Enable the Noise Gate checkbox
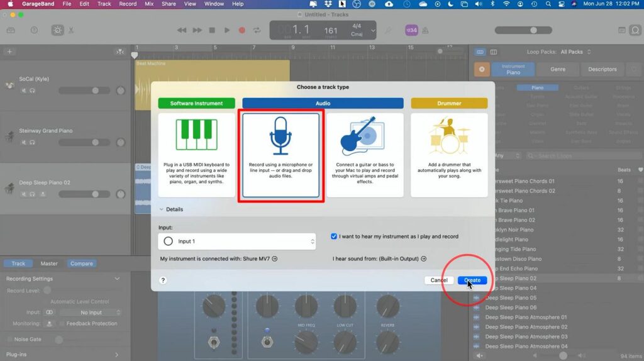Viewport: 644px width, 361px height. point(9,339)
